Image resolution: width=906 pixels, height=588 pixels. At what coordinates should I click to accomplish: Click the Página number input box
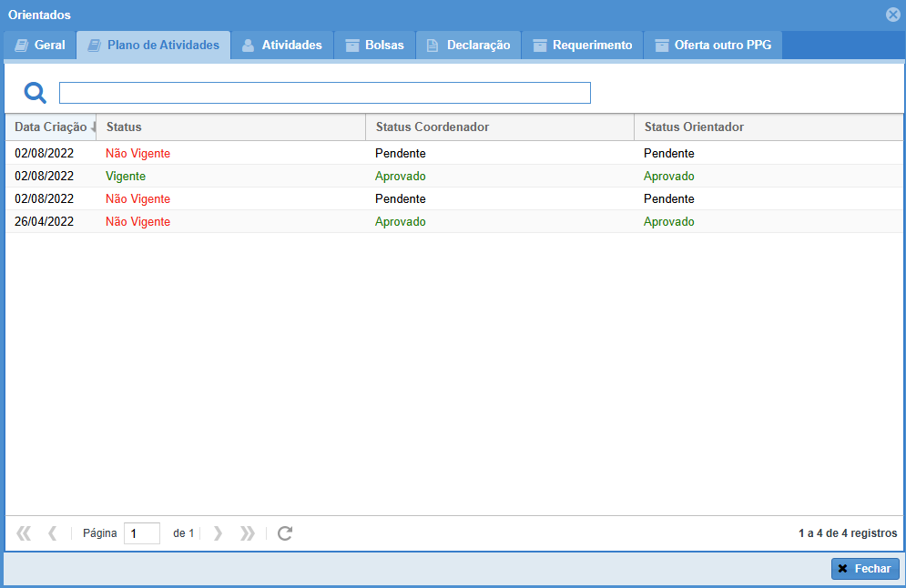(x=141, y=533)
